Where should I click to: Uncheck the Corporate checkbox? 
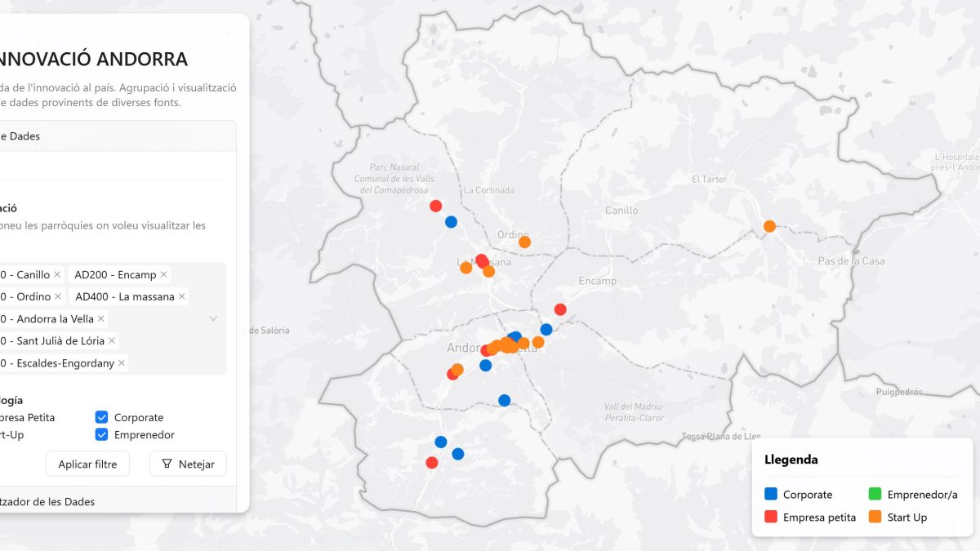(101, 416)
